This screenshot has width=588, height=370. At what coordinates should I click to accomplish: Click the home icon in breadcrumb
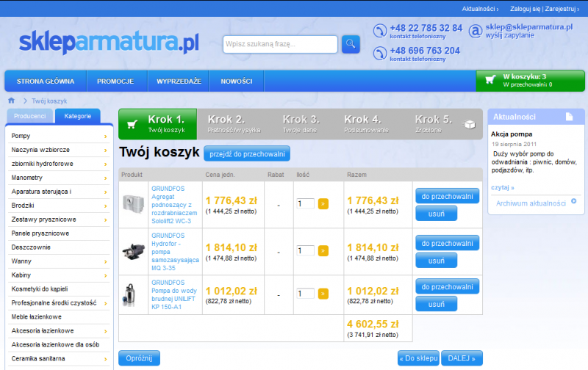[x=11, y=101]
